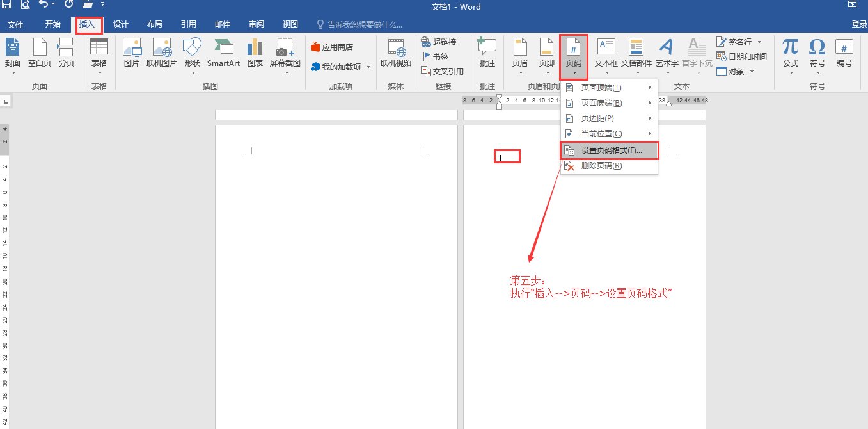Image resolution: width=868 pixels, height=429 pixels.
Task: Add a 书签 bookmark
Action: (438, 56)
